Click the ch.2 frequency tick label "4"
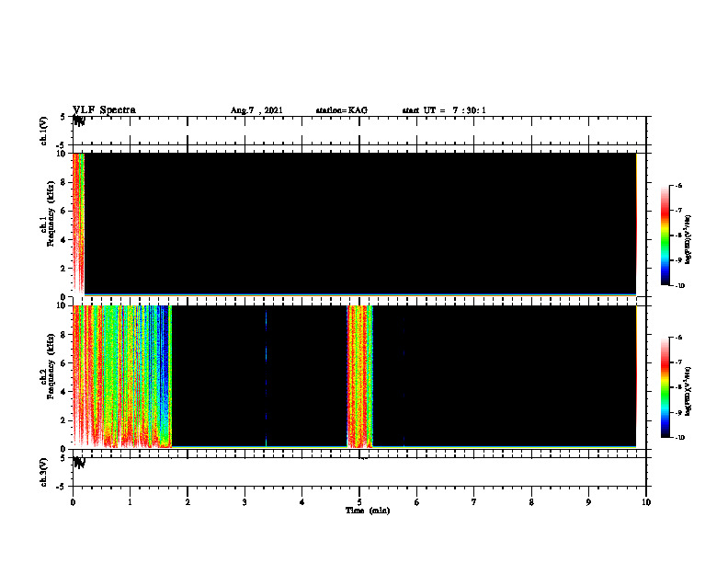Screen dimensions: 728x563 [64, 392]
